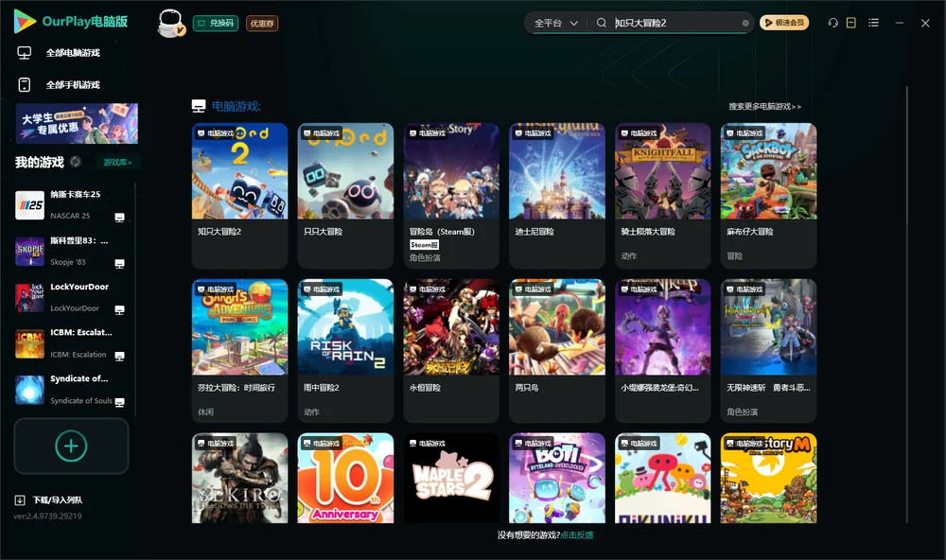Click the monitor icon beside 全部电脑游戏
Image resolution: width=946 pixels, height=560 pixels.
click(25, 53)
